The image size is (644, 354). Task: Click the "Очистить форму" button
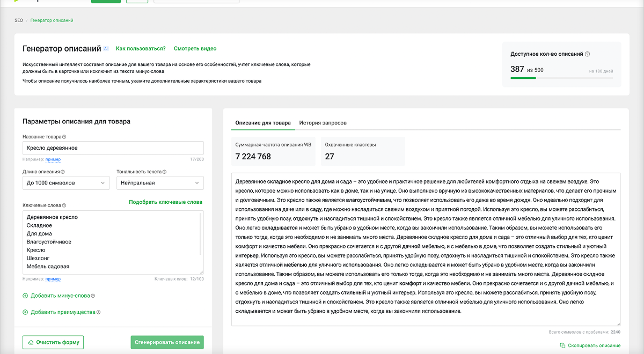click(53, 342)
